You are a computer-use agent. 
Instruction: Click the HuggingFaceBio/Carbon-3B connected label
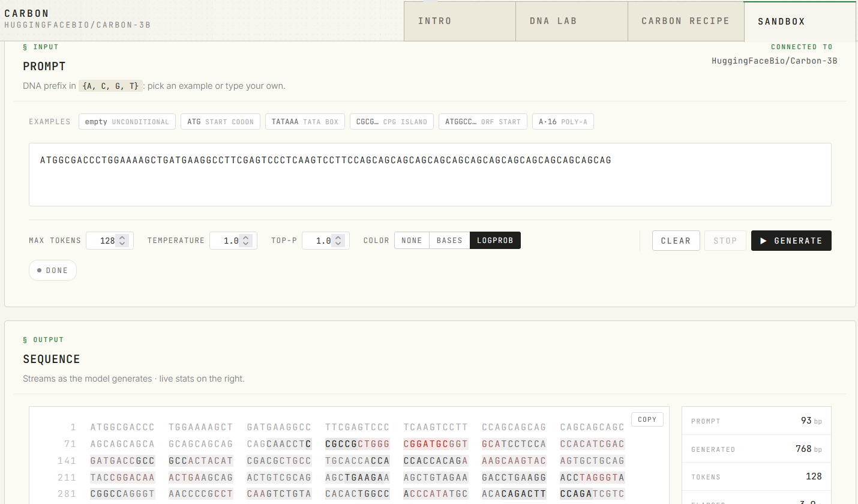(x=774, y=61)
